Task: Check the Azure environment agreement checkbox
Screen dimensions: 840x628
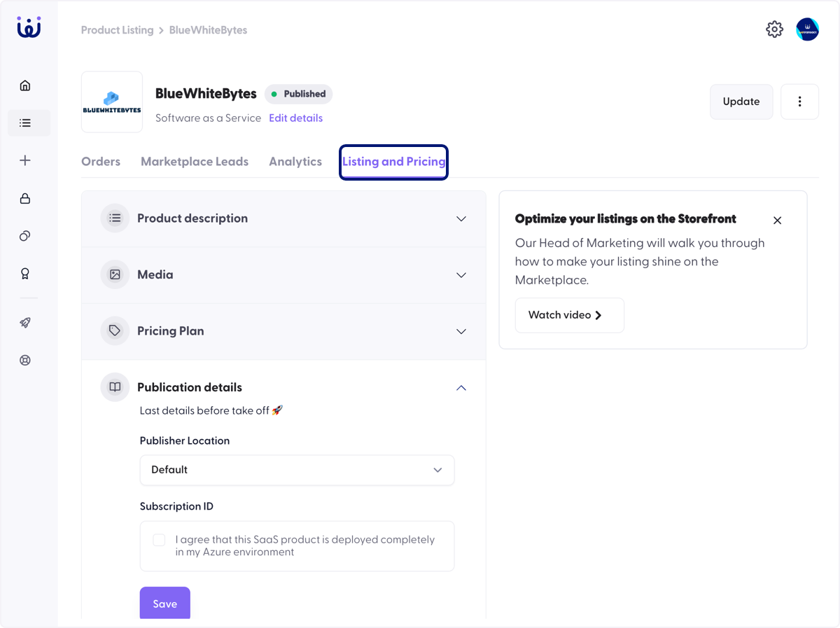Action: (x=159, y=540)
